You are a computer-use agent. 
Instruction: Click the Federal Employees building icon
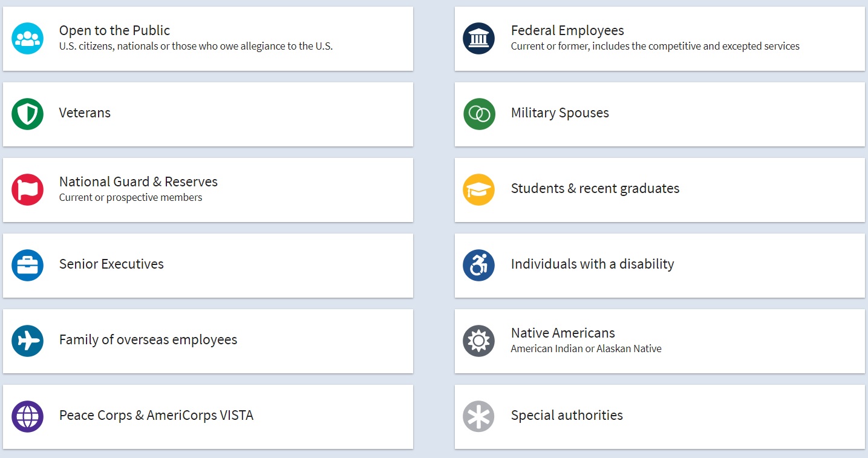pos(478,38)
